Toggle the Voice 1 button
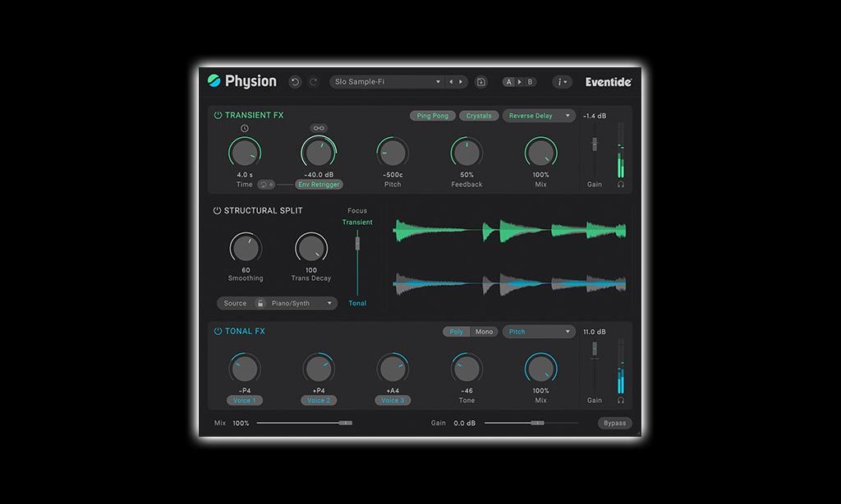This screenshot has height=504, width=841. click(x=245, y=401)
